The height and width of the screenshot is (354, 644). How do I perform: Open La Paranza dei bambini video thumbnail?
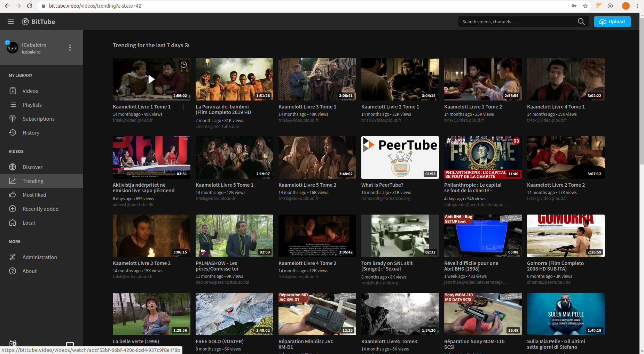point(234,79)
